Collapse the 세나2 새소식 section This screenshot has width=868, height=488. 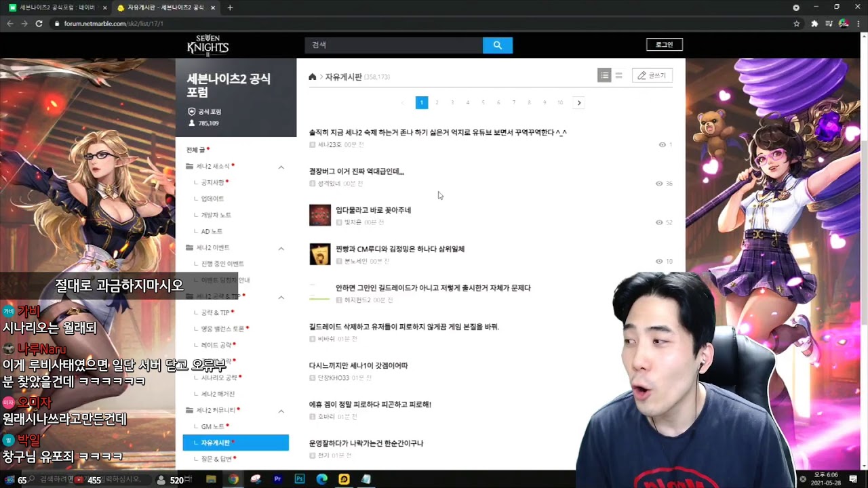click(x=281, y=167)
